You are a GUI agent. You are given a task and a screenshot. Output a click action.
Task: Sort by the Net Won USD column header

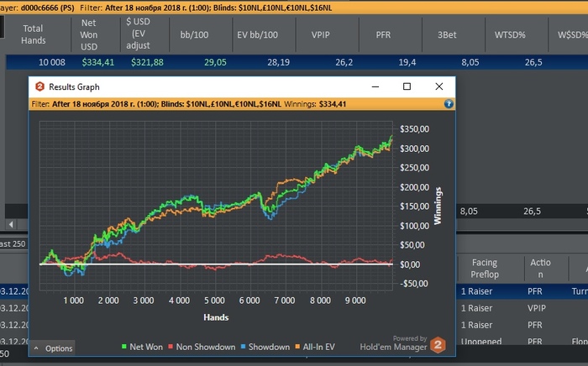89,34
